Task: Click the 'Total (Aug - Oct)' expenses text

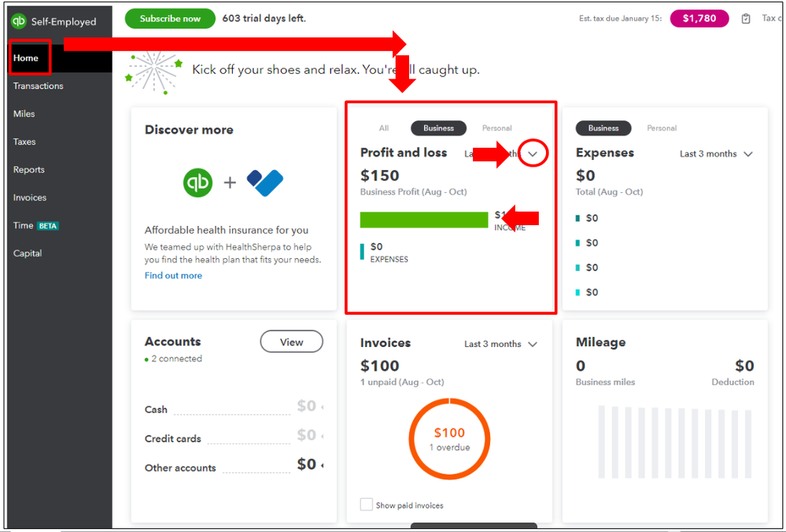Action: [x=609, y=191]
